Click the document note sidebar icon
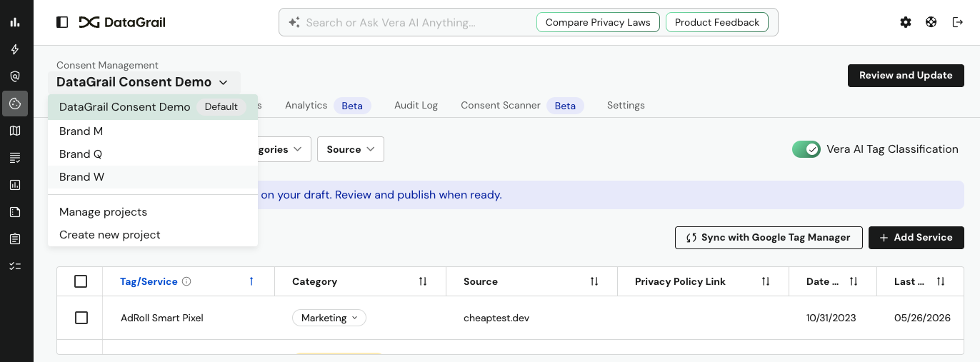 (15, 212)
